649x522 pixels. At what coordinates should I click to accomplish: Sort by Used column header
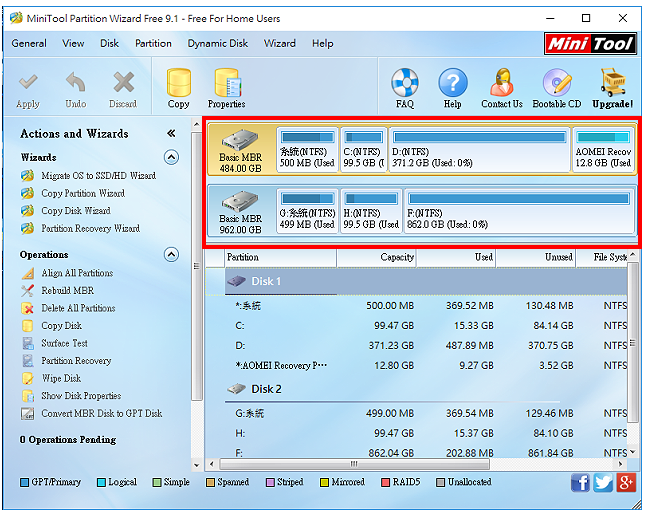(x=456, y=257)
